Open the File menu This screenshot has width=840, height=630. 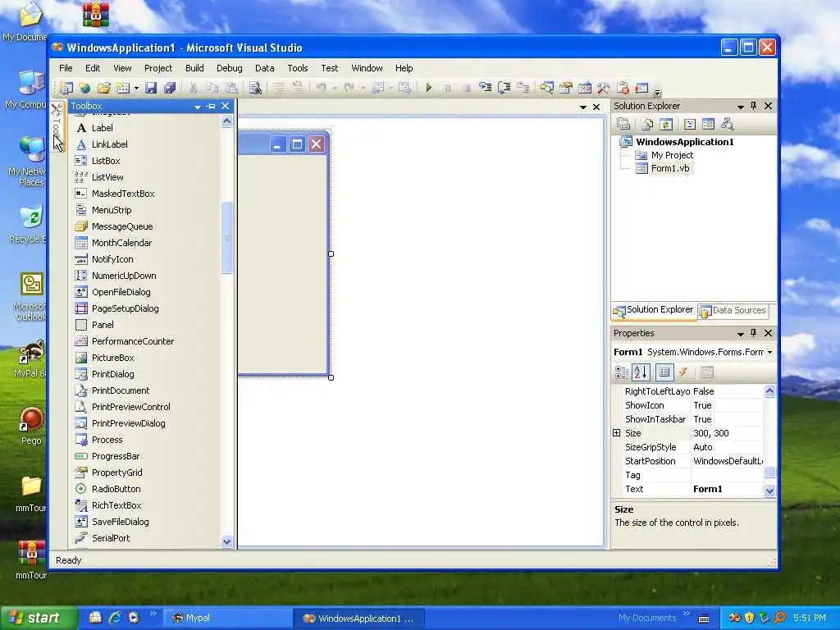[66, 68]
